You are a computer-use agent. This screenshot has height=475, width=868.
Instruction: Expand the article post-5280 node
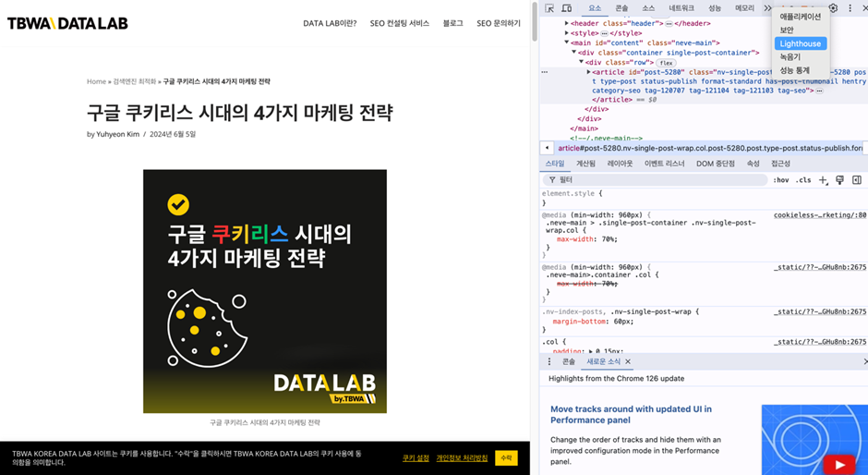tap(589, 71)
